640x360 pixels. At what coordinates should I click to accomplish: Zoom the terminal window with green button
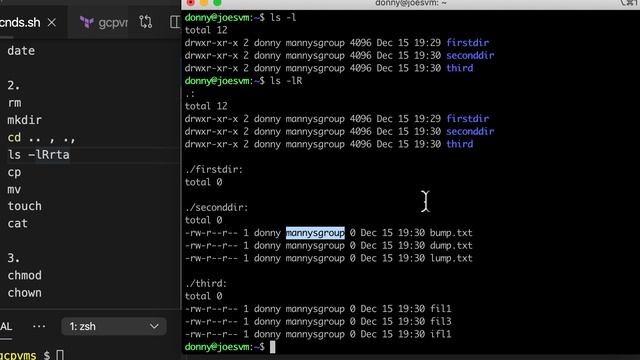point(217,3)
